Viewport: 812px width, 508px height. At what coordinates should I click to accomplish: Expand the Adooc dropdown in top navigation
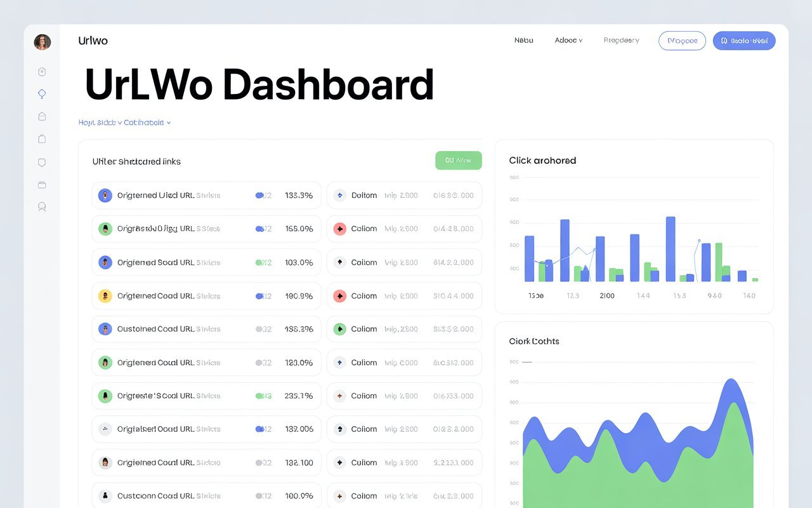coord(568,41)
